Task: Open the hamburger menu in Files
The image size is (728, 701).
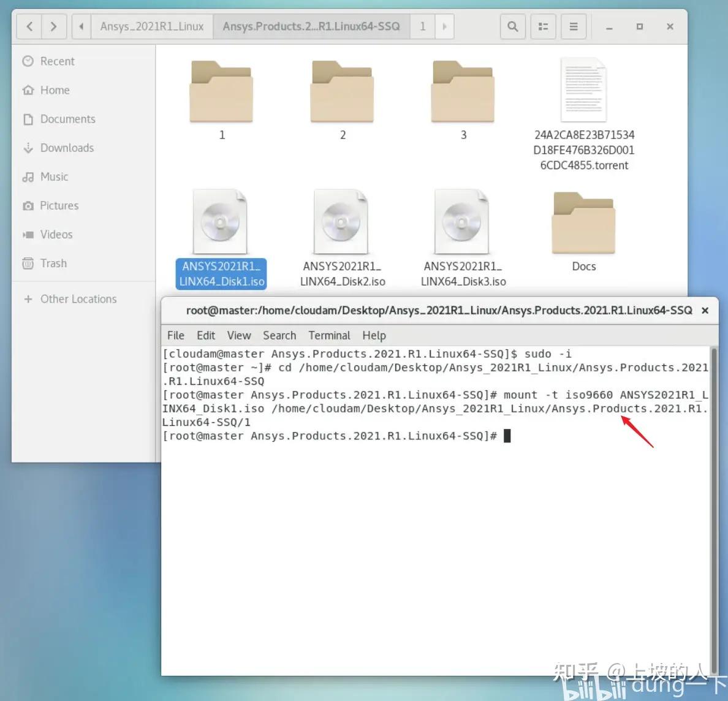Action: pos(574,26)
